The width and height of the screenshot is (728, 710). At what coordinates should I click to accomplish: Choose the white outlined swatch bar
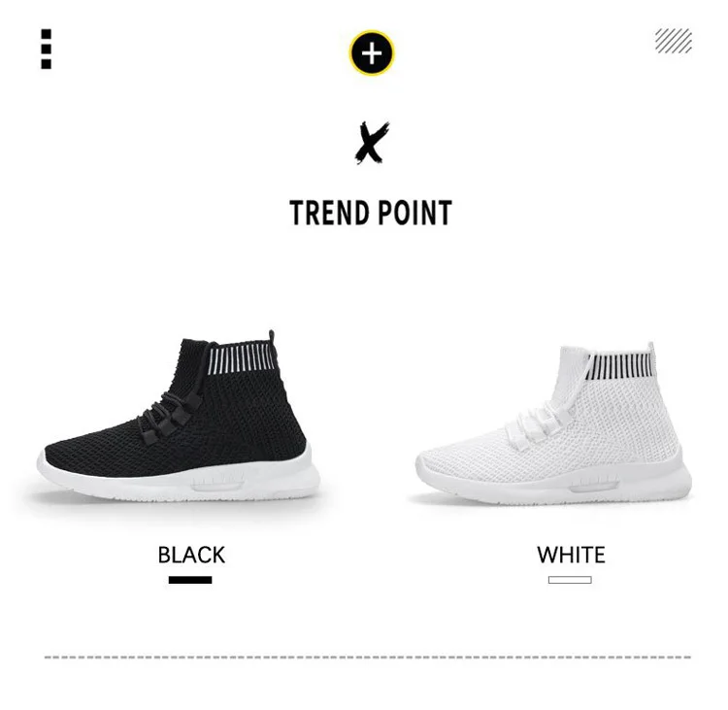(x=570, y=580)
